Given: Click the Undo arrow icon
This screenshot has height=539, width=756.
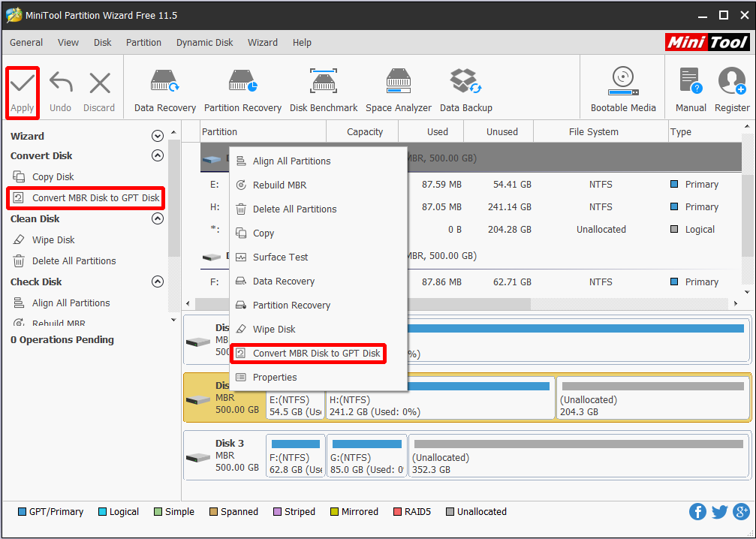Looking at the screenshot, I should tap(61, 83).
